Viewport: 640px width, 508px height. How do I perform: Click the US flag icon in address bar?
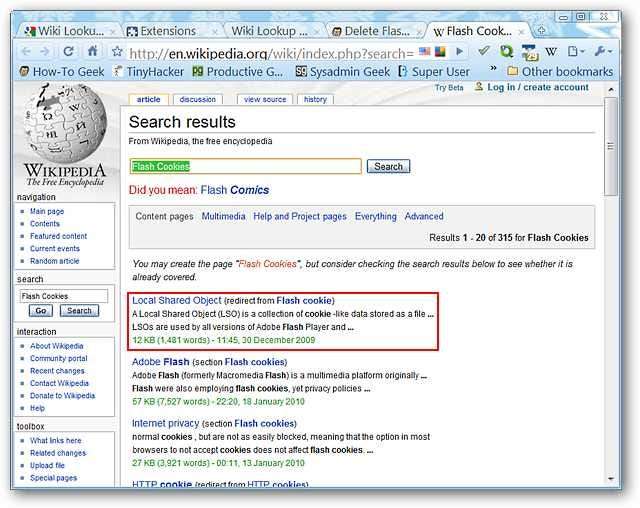[424, 51]
